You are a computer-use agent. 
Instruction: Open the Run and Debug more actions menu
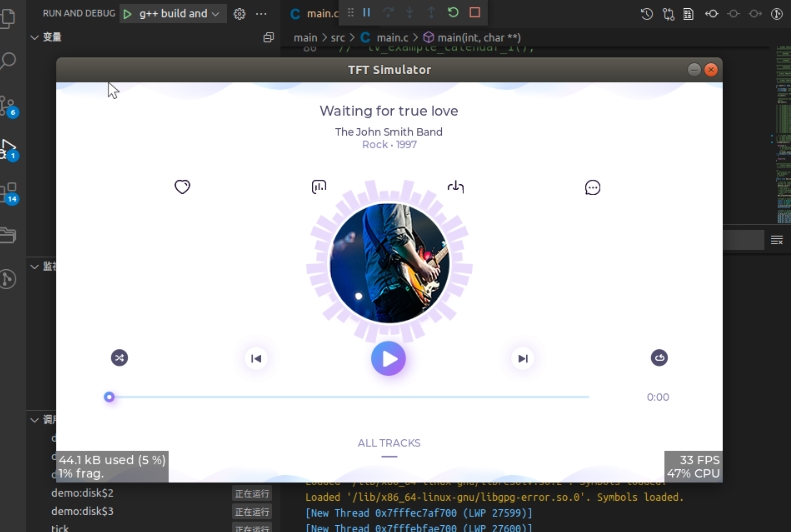click(261, 14)
